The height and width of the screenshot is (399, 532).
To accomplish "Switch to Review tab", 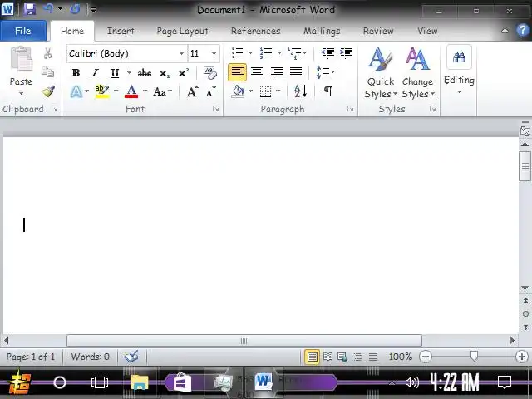I will coord(378,31).
